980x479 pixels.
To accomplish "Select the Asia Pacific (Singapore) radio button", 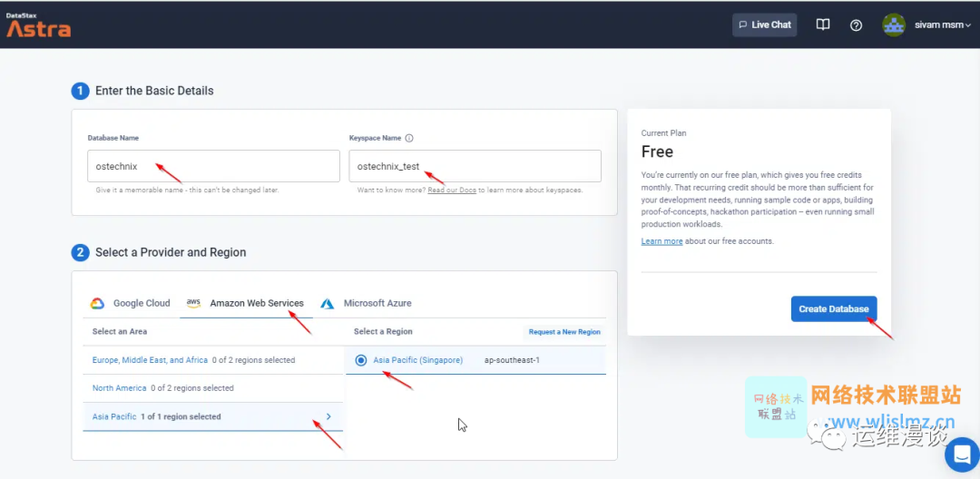I will [360, 360].
